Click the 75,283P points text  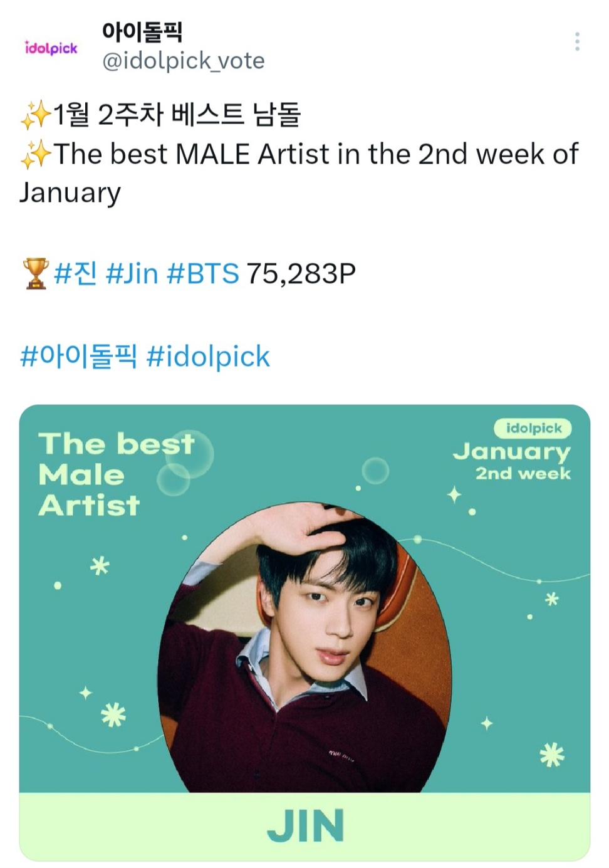[x=301, y=274]
